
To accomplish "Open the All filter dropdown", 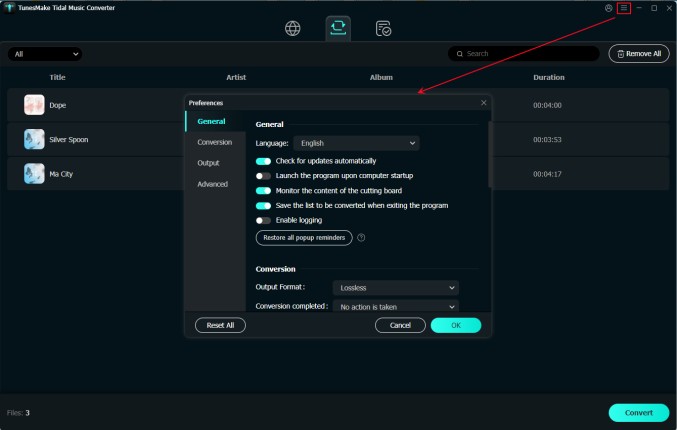I will (x=45, y=54).
